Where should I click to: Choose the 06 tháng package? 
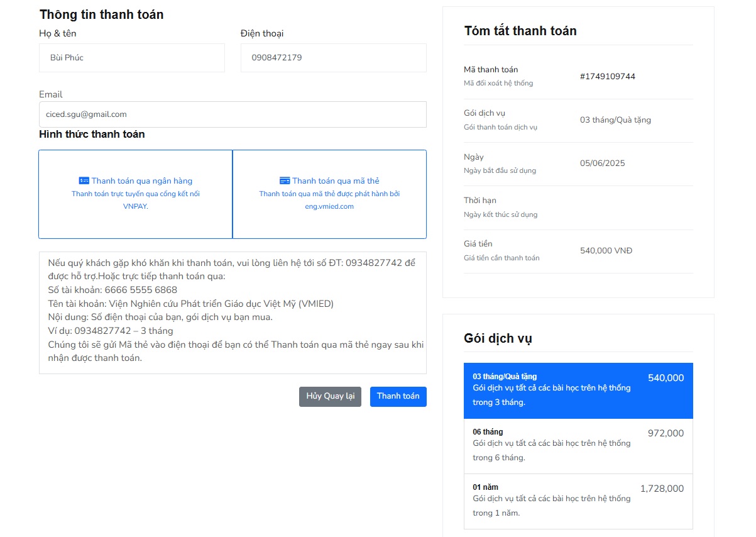click(x=578, y=446)
